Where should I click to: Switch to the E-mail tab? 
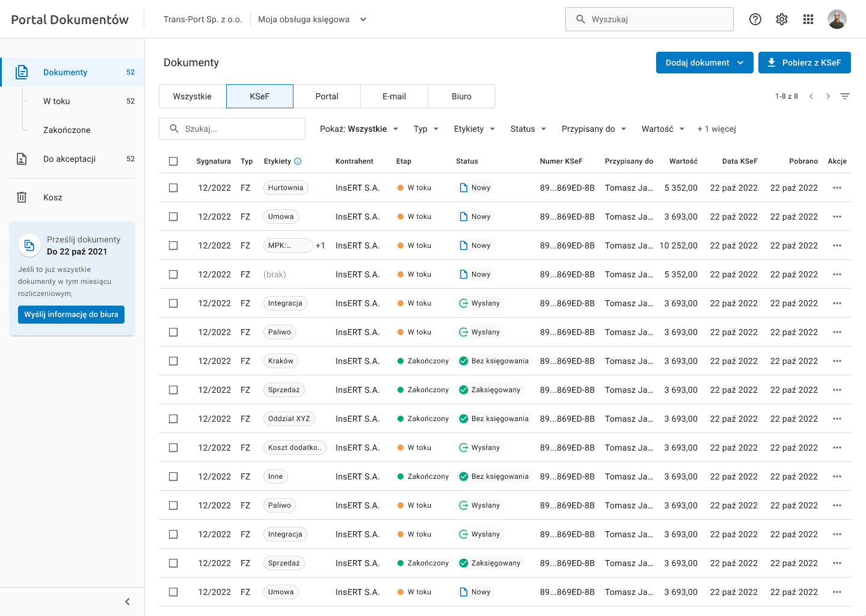pos(394,96)
